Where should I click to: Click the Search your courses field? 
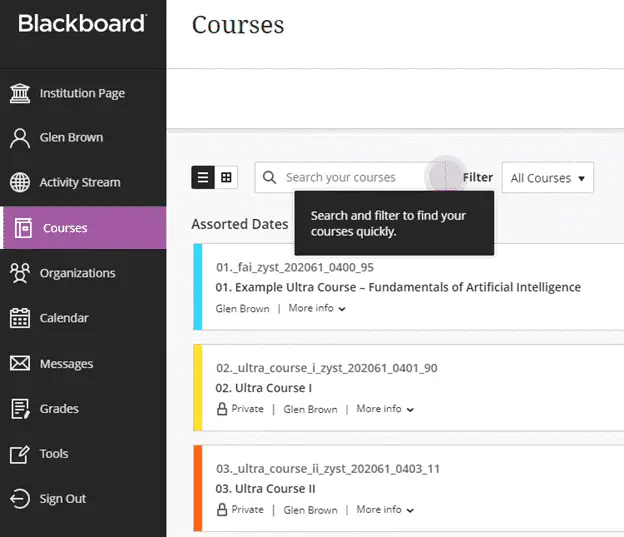point(350,177)
